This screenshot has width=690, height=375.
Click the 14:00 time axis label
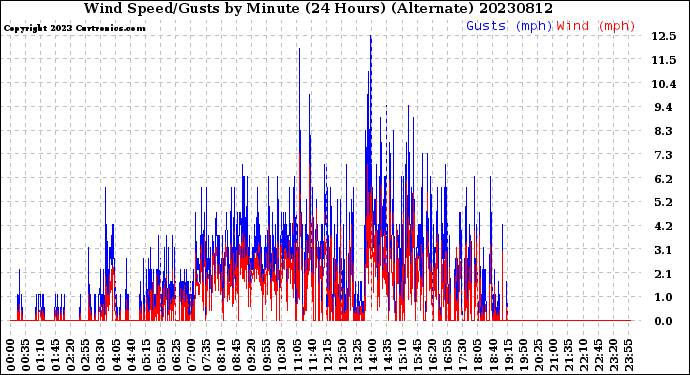[372, 355]
